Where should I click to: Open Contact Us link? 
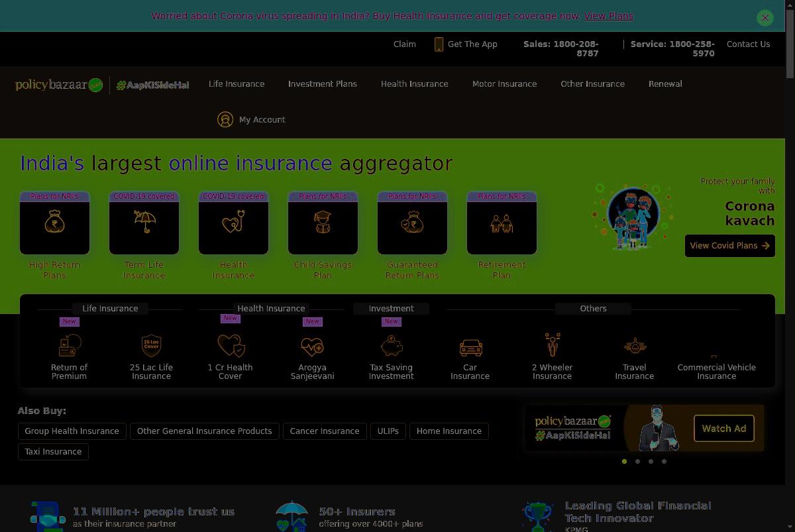749,44
